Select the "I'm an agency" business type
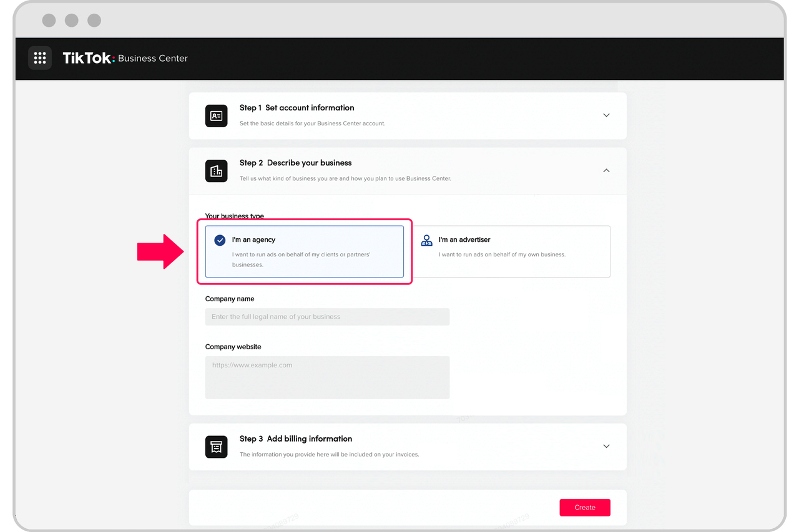799x532 pixels. 305,251
